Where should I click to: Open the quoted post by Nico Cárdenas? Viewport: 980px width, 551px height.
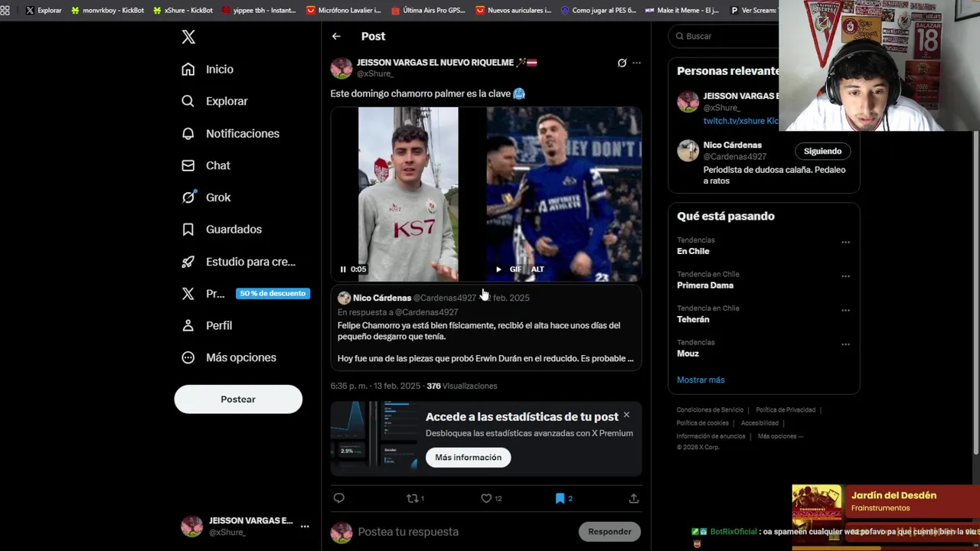486,328
